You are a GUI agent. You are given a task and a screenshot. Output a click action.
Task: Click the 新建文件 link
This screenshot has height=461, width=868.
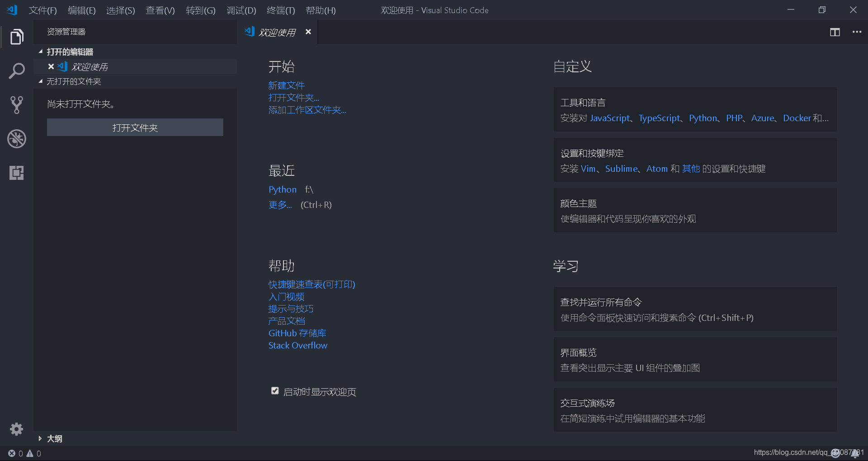click(x=287, y=85)
